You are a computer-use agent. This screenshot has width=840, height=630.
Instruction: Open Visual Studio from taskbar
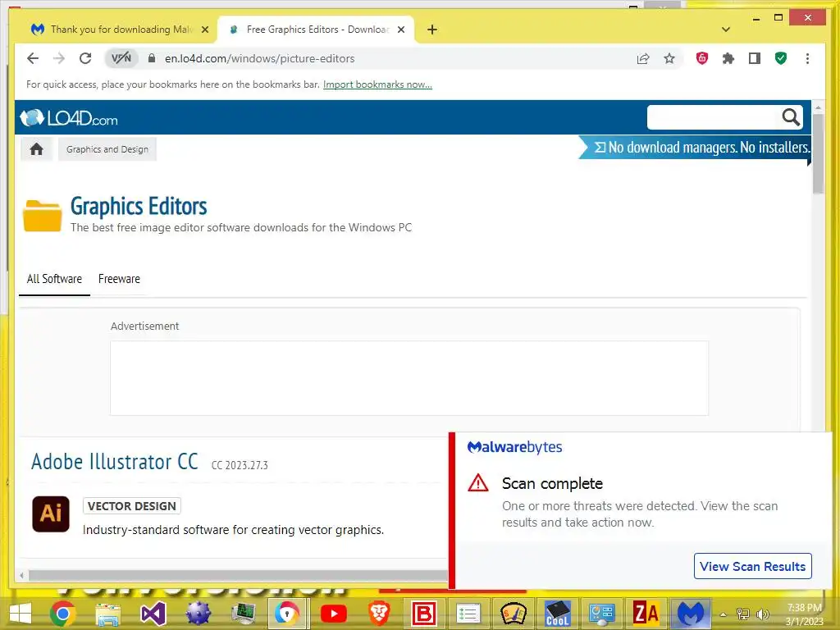pos(153,614)
